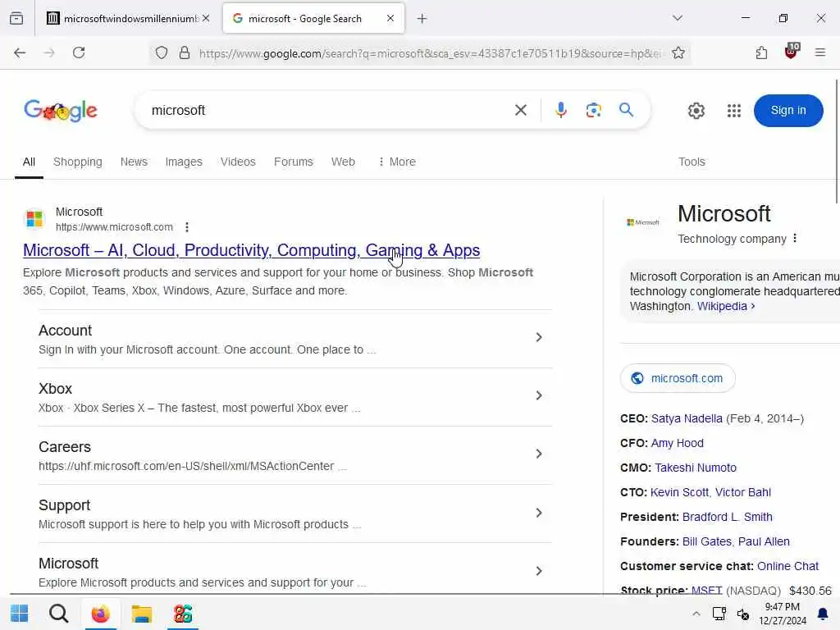Viewport: 840px width, 630px height.
Task: Open a new tab with the plus button
Action: tap(422, 19)
